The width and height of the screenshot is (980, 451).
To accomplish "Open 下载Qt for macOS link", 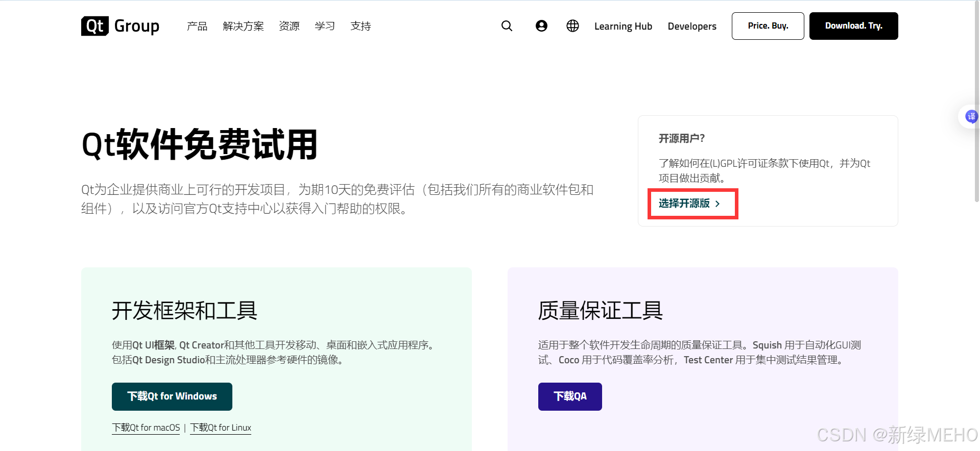I will (x=146, y=428).
